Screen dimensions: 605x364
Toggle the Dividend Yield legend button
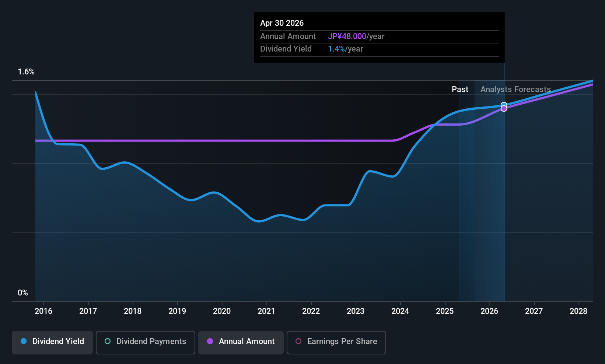pyautogui.click(x=52, y=342)
